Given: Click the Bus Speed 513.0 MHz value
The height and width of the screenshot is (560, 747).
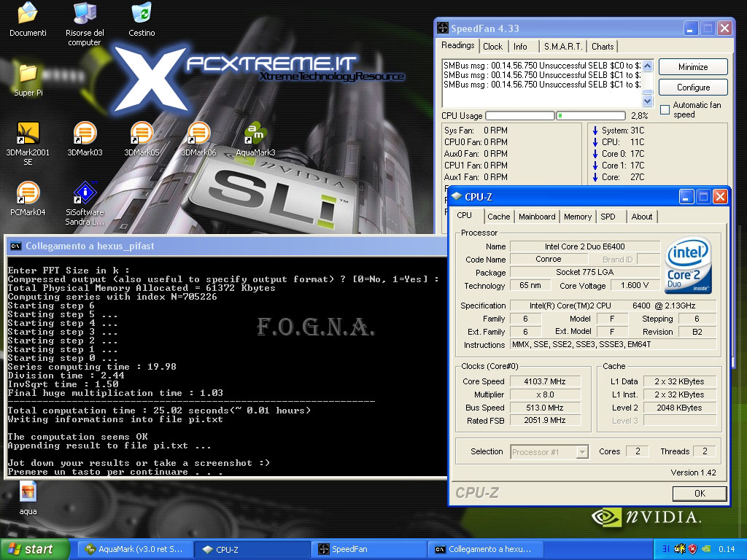Looking at the screenshot, I should point(545,408).
